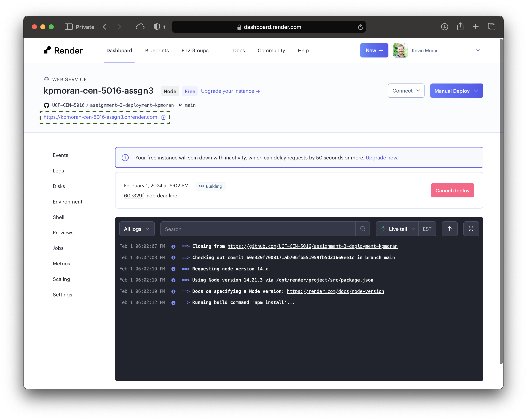Click the Render dashboard logo icon
This screenshot has width=527, height=420.
pos(48,50)
